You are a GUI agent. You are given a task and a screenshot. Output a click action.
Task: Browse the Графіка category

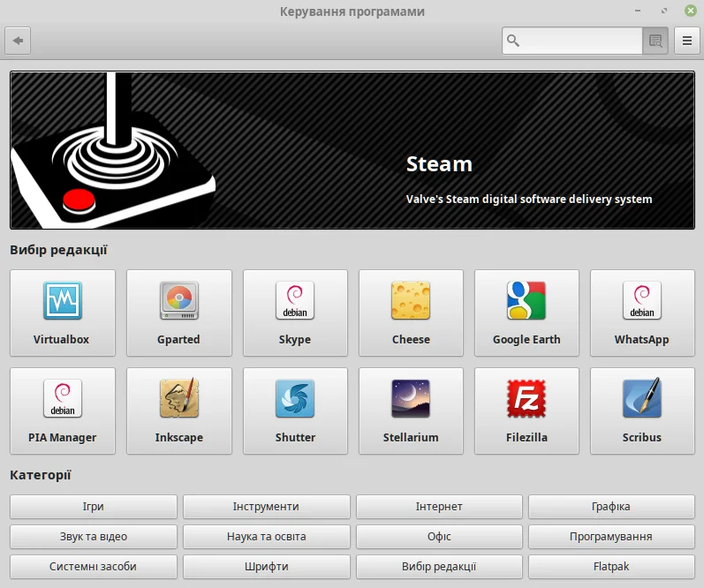point(611,507)
